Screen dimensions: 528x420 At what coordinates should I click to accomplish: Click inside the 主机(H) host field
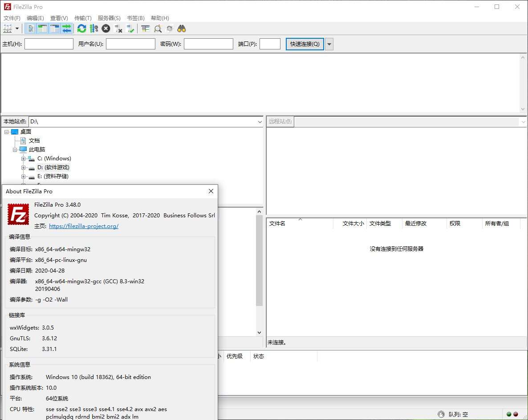coord(49,44)
